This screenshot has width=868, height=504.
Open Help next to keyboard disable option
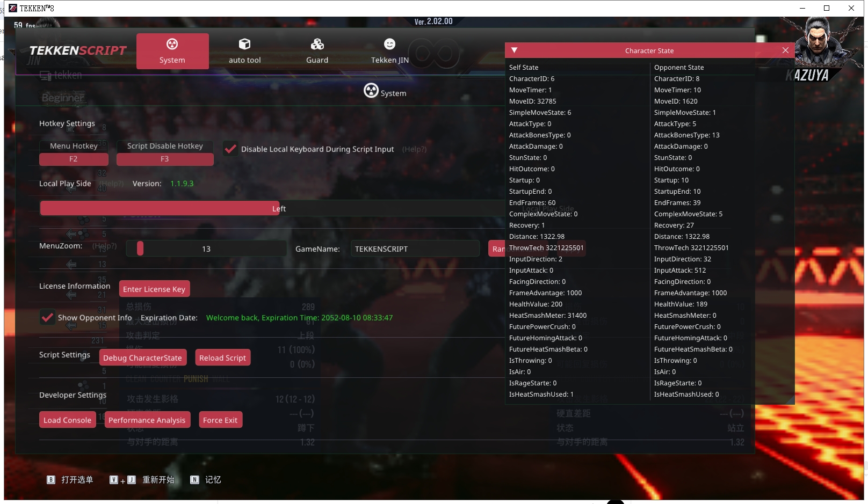[x=414, y=149]
